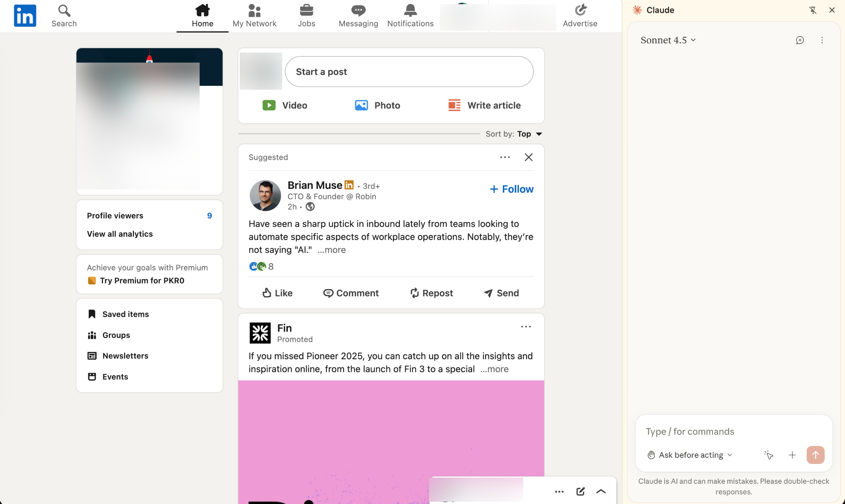The width and height of the screenshot is (845, 504).
Task: Expand the Sonnet 4.5 model selector
Action: (668, 40)
